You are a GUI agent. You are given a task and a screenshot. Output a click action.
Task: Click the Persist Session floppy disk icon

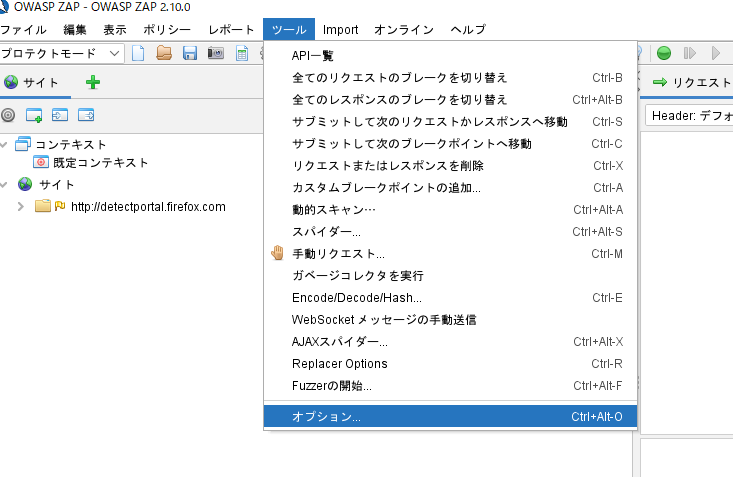189,53
